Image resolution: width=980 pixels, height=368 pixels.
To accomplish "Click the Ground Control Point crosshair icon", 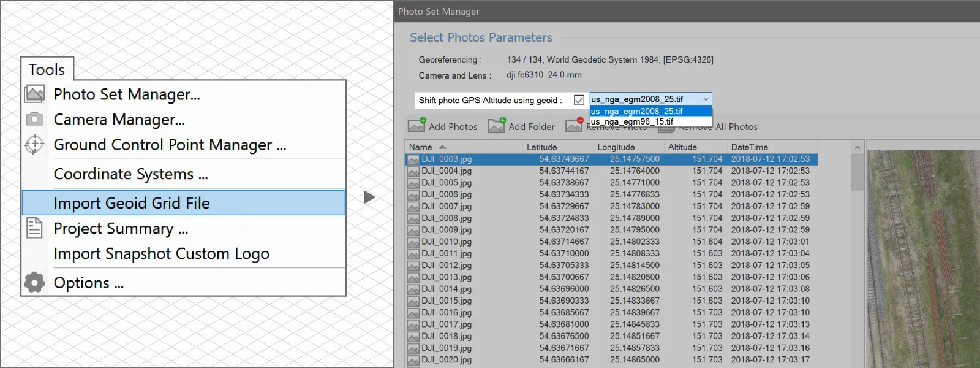I will (x=34, y=144).
